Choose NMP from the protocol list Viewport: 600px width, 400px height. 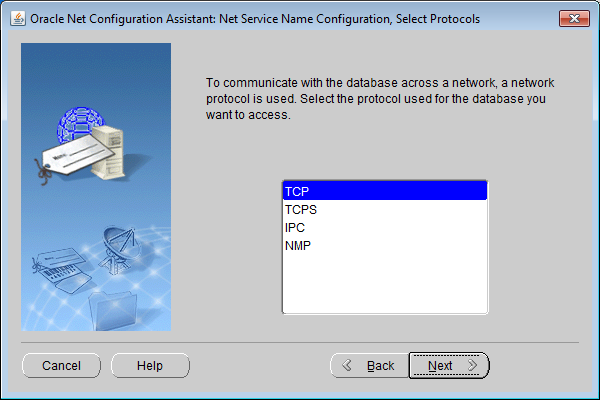pyautogui.click(x=385, y=245)
